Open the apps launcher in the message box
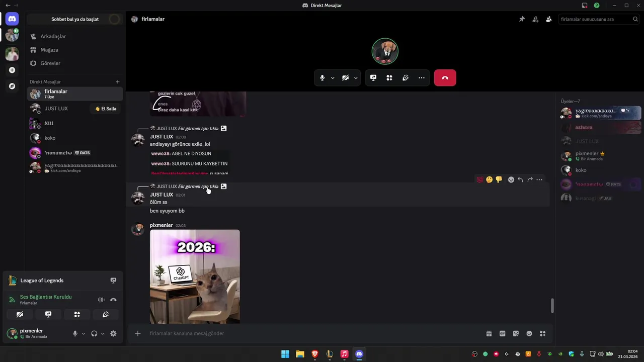Screen dimensions: 644x362 [542, 333]
